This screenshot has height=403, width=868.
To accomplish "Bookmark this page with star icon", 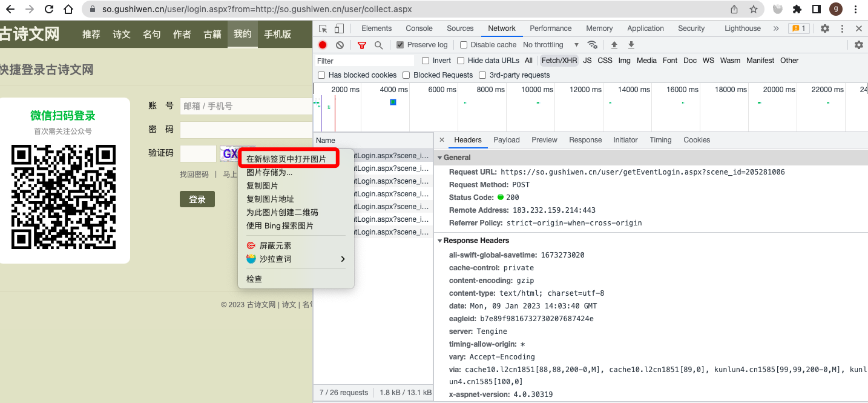I will click(x=754, y=9).
